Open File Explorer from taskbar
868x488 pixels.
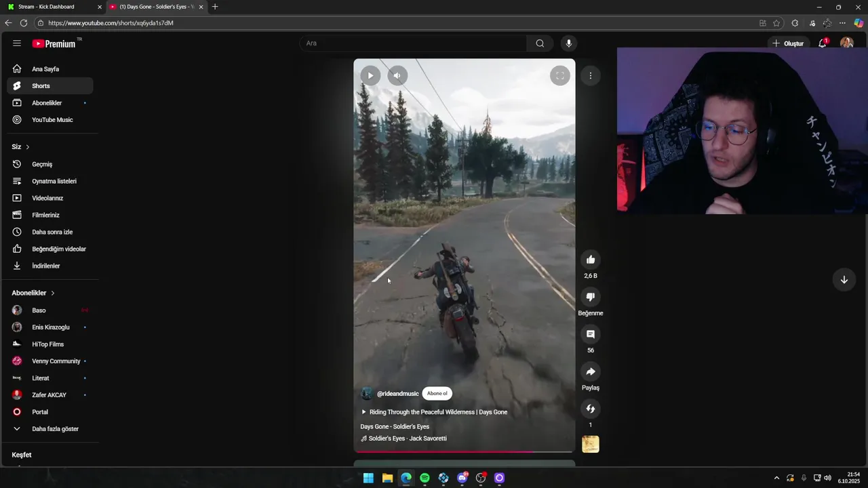click(387, 478)
